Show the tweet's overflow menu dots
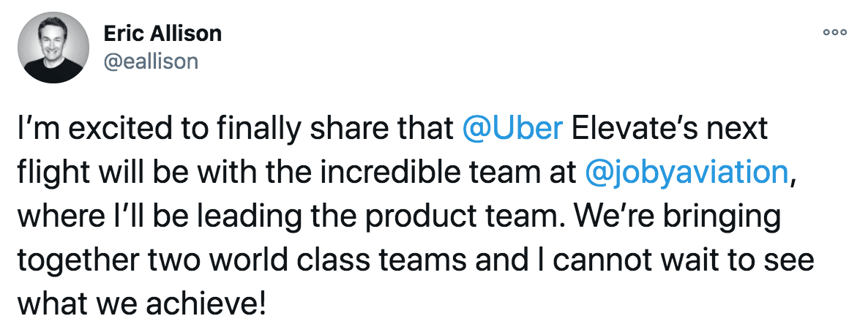This screenshot has width=868, height=335. point(835,33)
